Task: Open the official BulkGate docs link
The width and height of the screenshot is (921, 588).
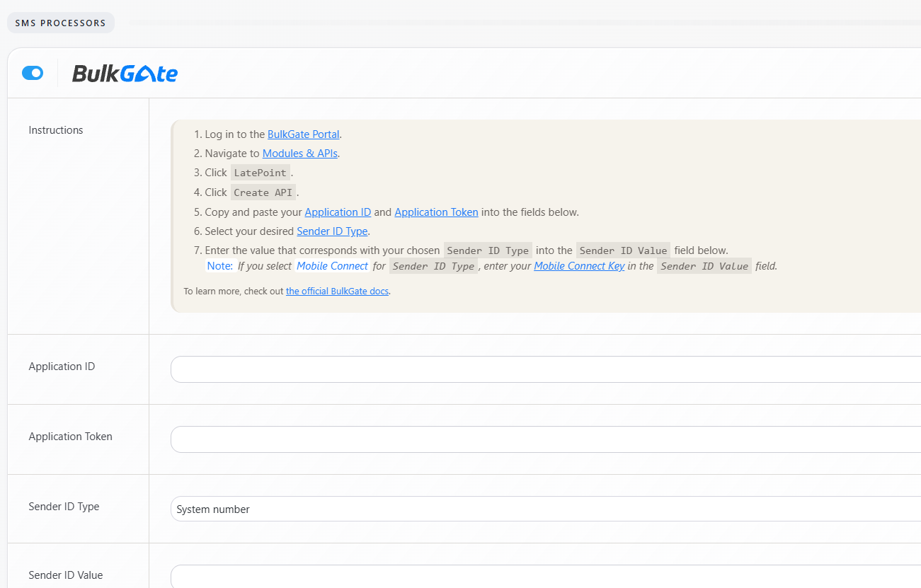Action: click(337, 291)
